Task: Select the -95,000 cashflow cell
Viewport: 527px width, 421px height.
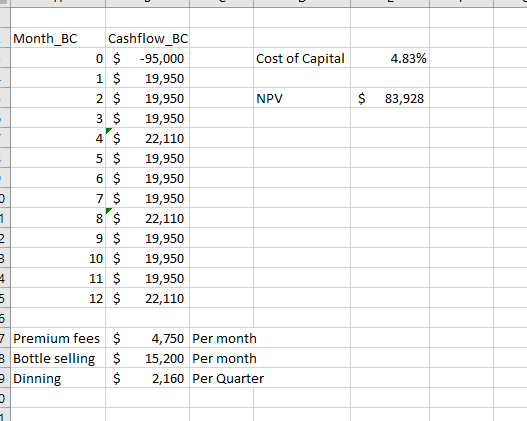Action: [x=148, y=58]
